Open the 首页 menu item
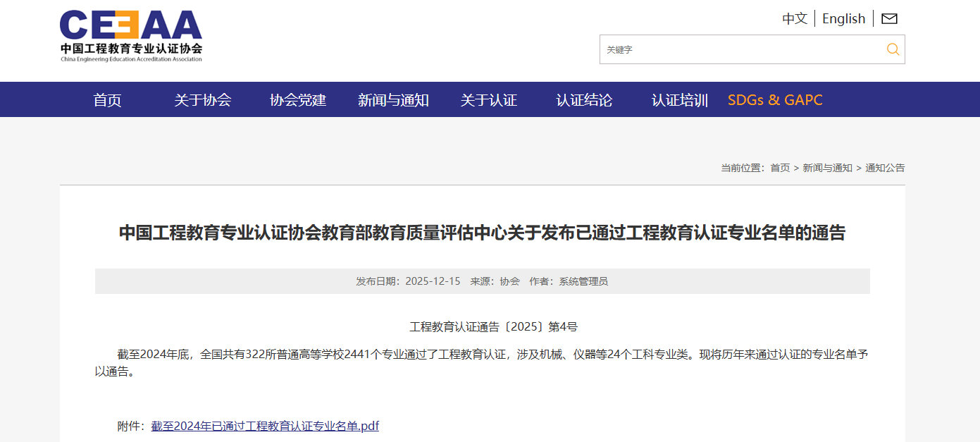This screenshot has width=980, height=442. click(x=107, y=100)
